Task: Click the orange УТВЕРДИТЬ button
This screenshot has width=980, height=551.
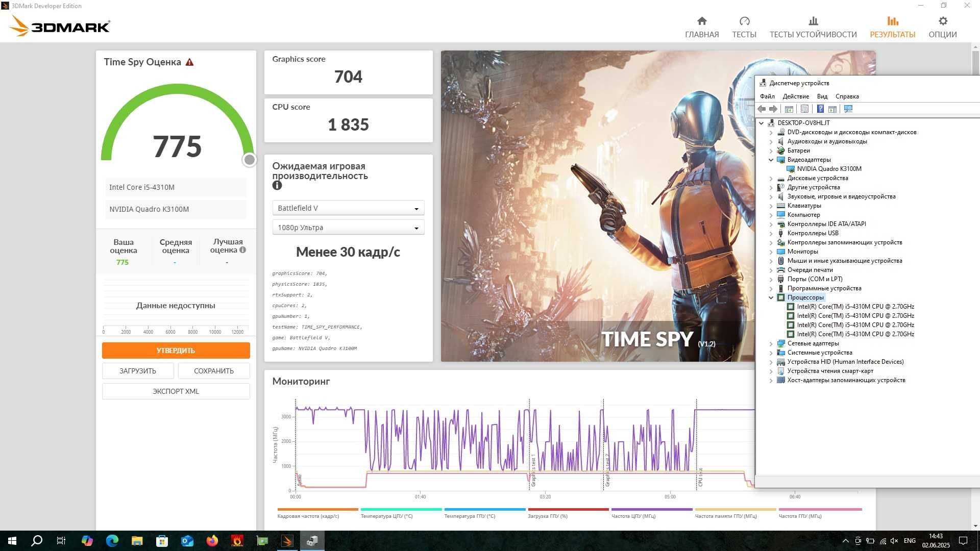Action: tap(176, 350)
